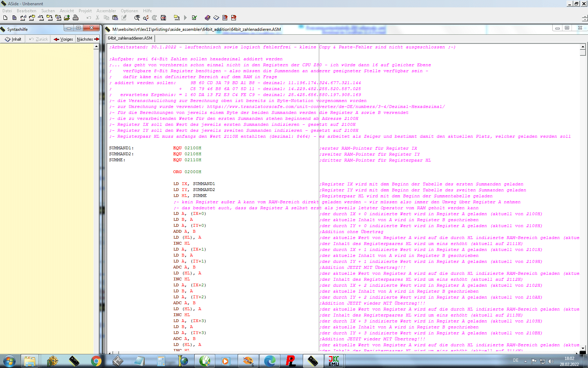The image size is (588, 368).
Task: Click the LD HL, SUMME instruction
Action: point(190,196)
